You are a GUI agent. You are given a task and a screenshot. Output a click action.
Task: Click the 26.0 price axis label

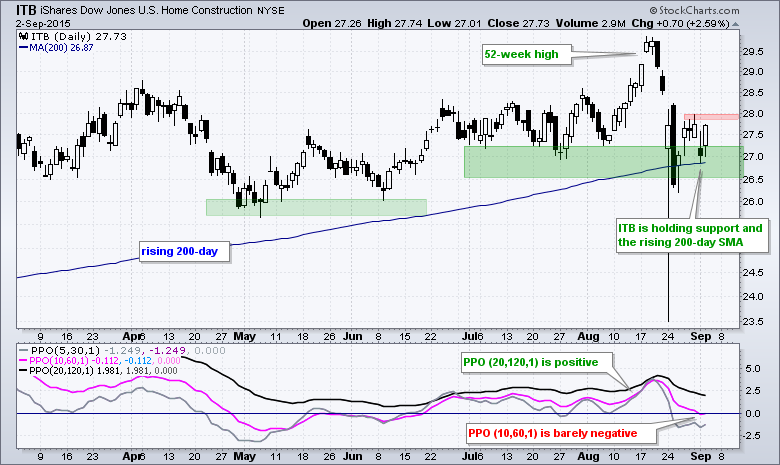pos(752,201)
